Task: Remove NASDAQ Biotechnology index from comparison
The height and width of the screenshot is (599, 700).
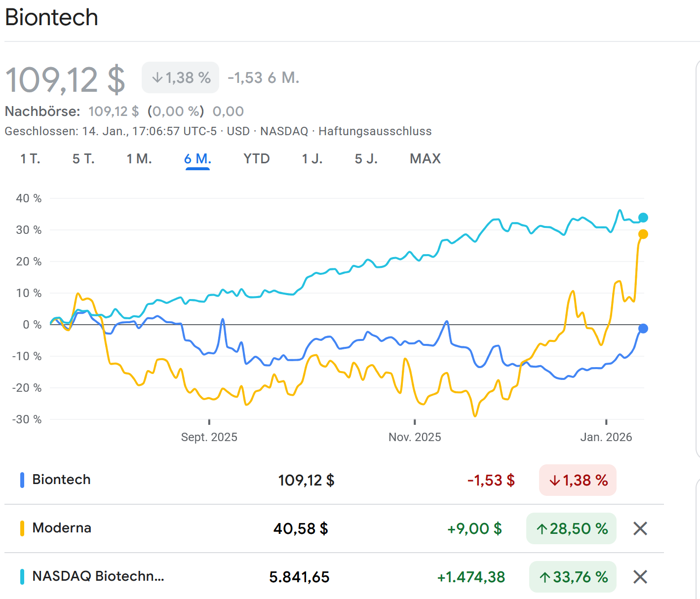Action: click(640, 577)
